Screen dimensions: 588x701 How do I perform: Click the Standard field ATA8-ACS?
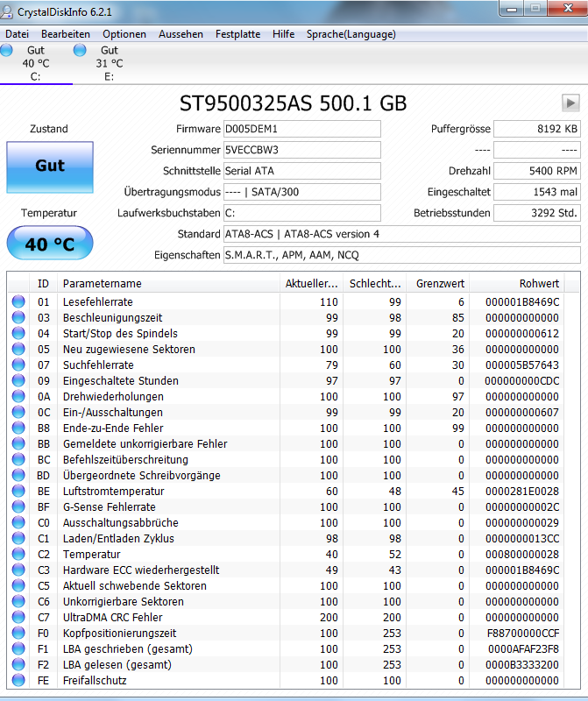pos(401,234)
